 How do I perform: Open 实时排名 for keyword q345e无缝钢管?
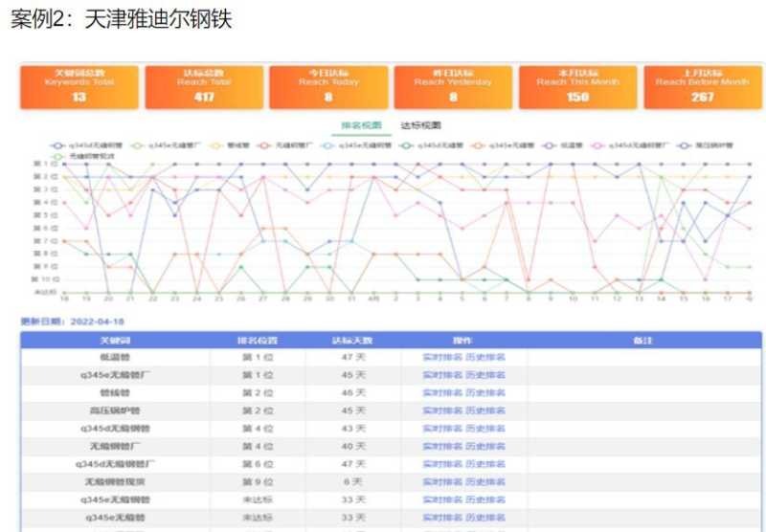pos(442,499)
